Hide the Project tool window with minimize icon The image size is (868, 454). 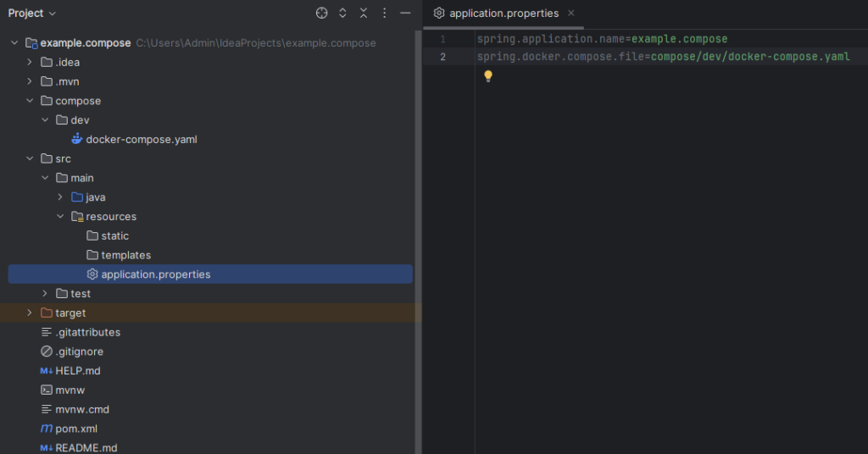pos(405,13)
